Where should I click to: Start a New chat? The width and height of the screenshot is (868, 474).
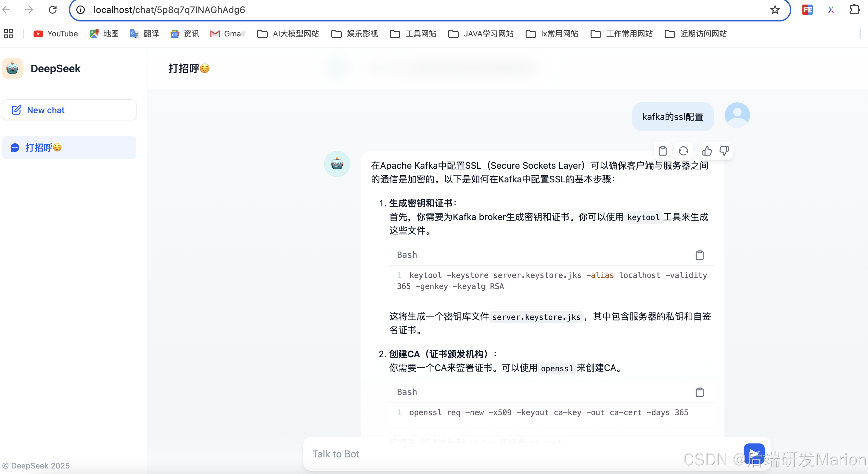tap(69, 110)
